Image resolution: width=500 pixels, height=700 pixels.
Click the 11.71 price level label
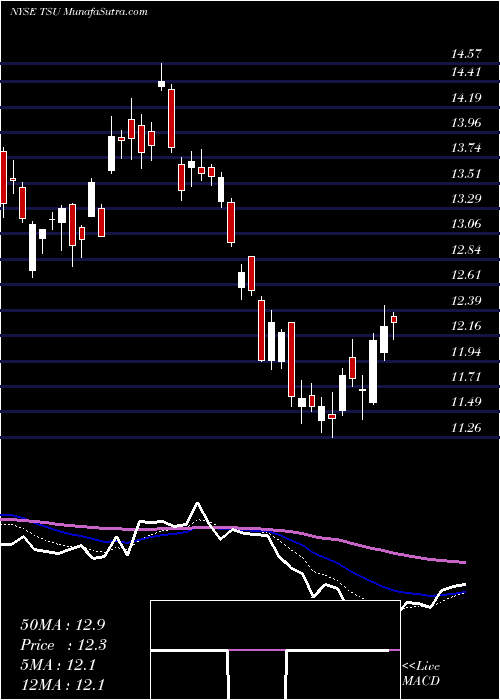tap(466, 376)
